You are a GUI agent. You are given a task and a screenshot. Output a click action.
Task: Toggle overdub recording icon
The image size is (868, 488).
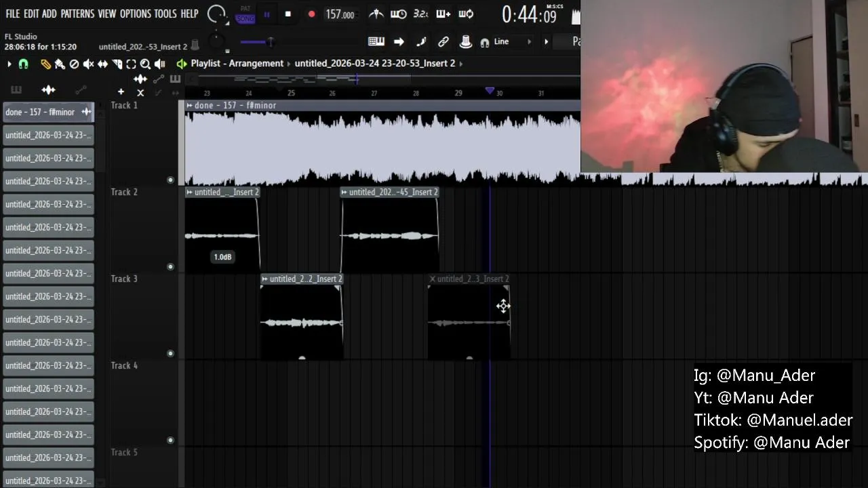coord(443,14)
